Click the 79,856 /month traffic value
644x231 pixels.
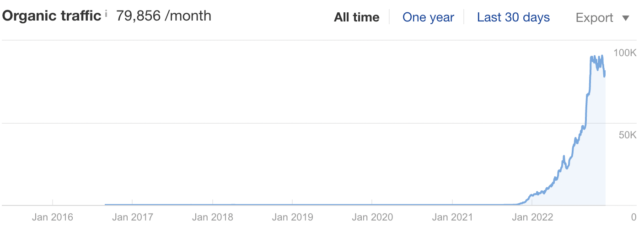pos(164,16)
